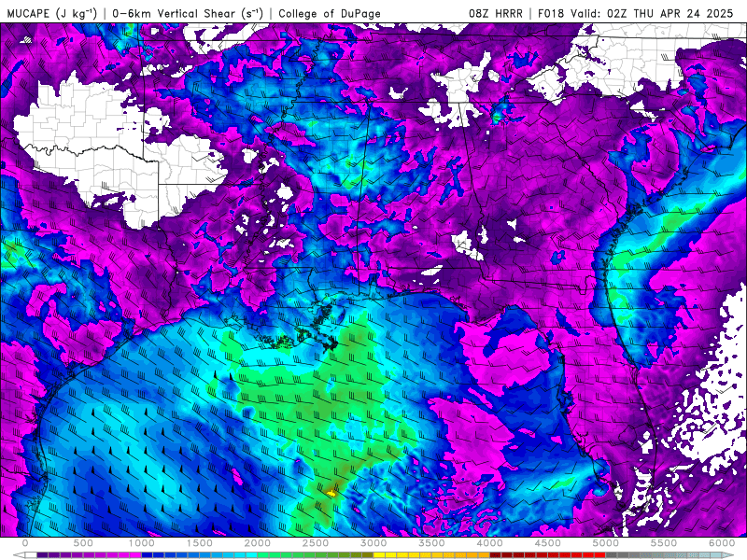Select the 08Z HRRR model run text
747x560 pixels.
click(496, 13)
